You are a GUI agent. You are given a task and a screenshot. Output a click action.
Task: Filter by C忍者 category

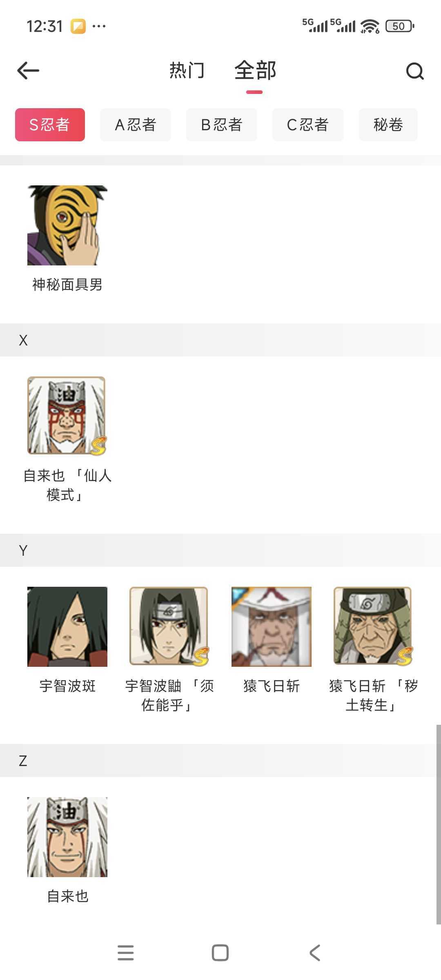308,125
